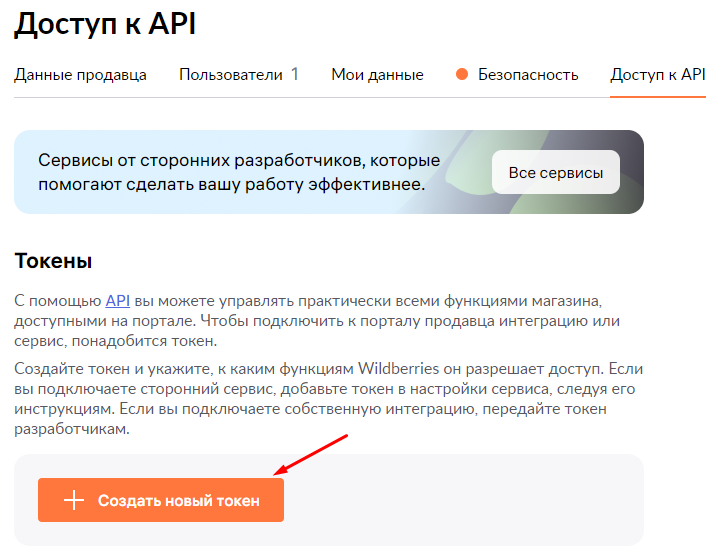The height and width of the screenshot is (556, 722).
Task: Click the banner text about сторонних разработчиков
Action: click(x=239, y=172)
